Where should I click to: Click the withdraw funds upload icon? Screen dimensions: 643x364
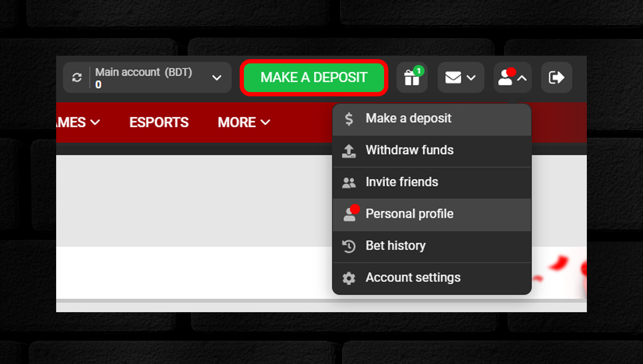[x=349, y=151]
